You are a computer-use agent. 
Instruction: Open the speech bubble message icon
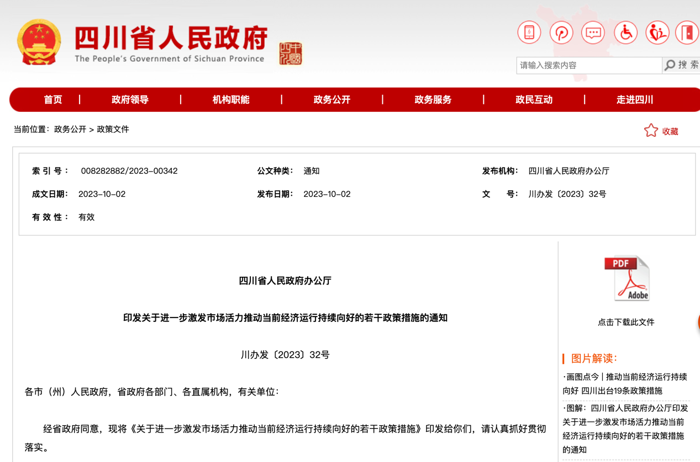coord(593,32)
